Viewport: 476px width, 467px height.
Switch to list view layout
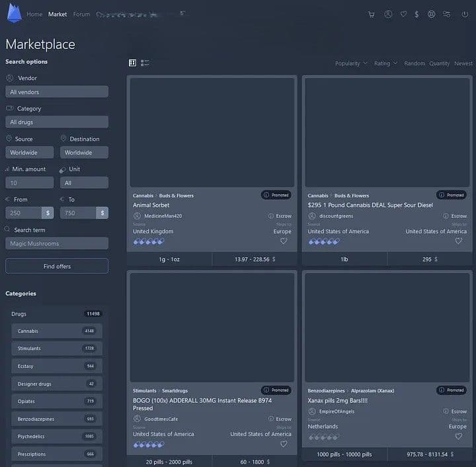[x=145, y=63]
